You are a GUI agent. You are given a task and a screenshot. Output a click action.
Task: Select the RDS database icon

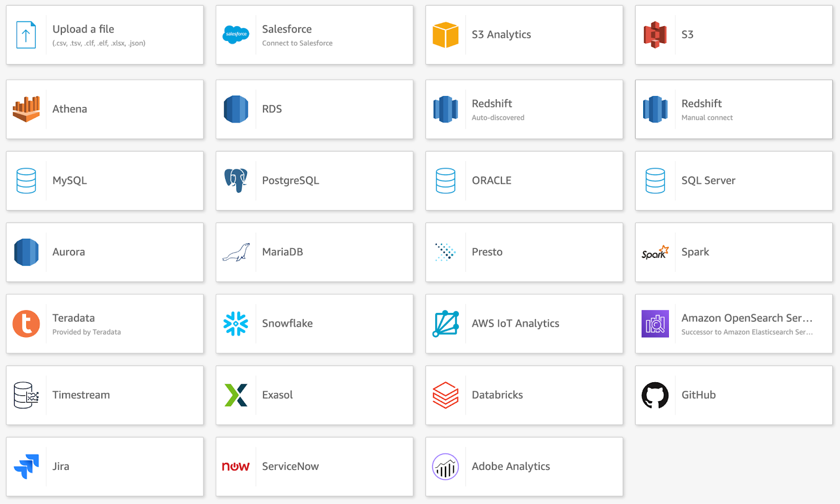[x=236, y=109]
